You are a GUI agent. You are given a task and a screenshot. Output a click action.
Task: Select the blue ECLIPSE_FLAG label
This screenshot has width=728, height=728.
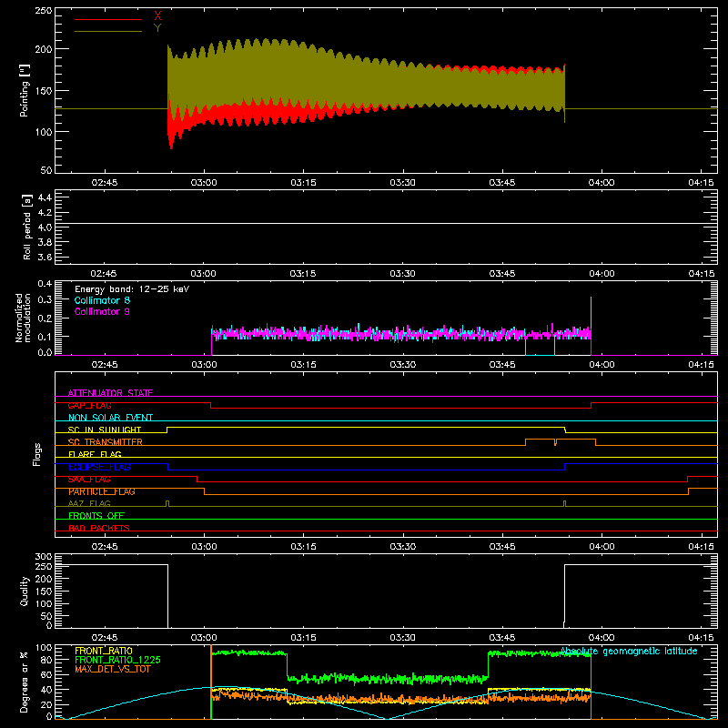click(x=99, y=467)
